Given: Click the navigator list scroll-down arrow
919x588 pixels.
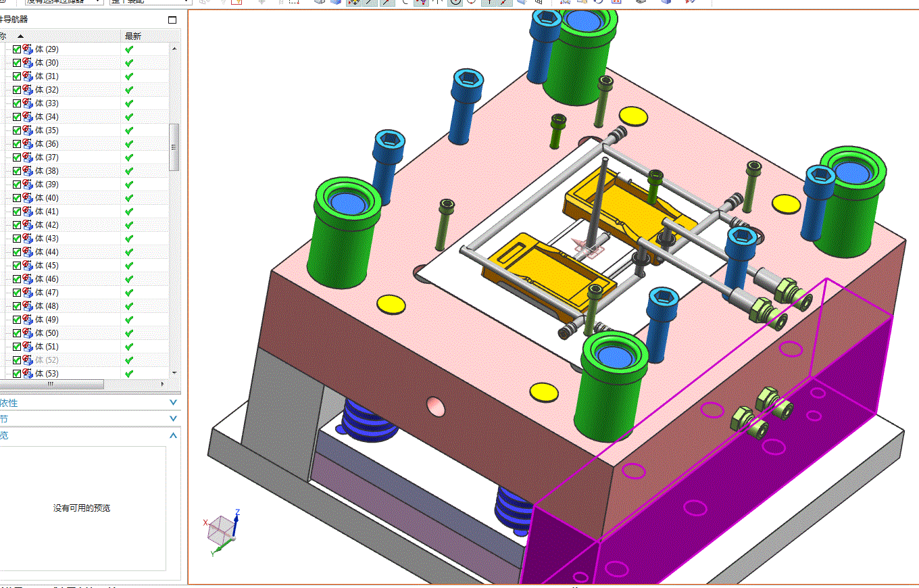Looking at the screenshot, I should (174, 372).
